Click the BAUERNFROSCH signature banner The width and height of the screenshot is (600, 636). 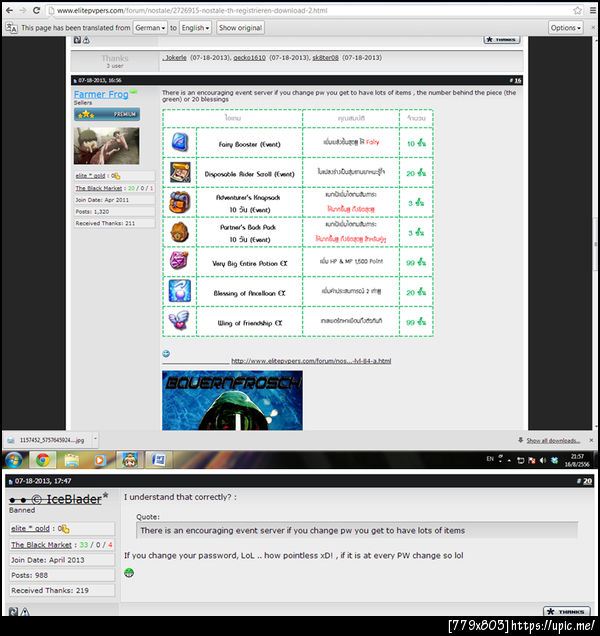point(232,400)
